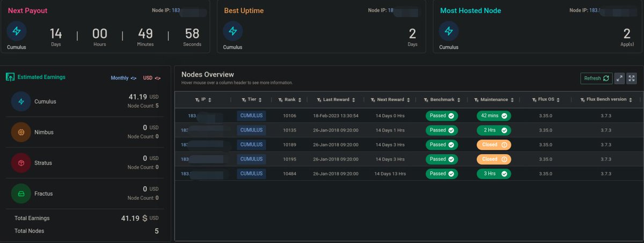
Task: Click the dollar sign icon beside Total Earnings
Action: (x=144, y=218)
